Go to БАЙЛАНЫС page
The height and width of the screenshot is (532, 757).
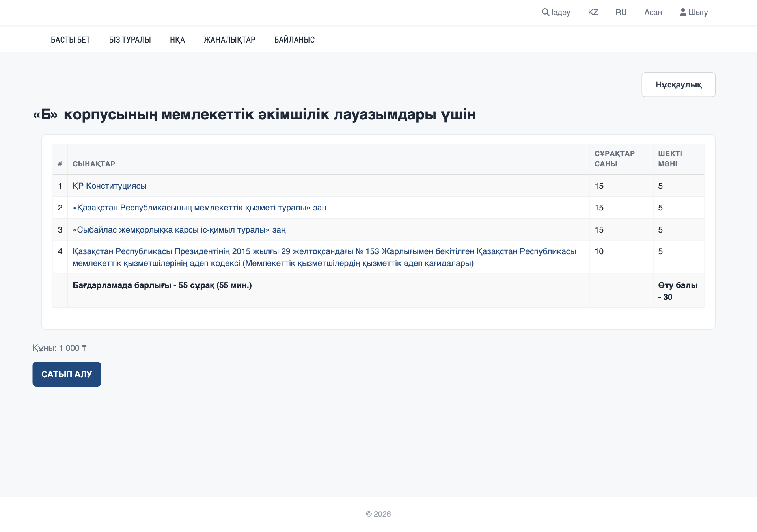click(295, 40)
